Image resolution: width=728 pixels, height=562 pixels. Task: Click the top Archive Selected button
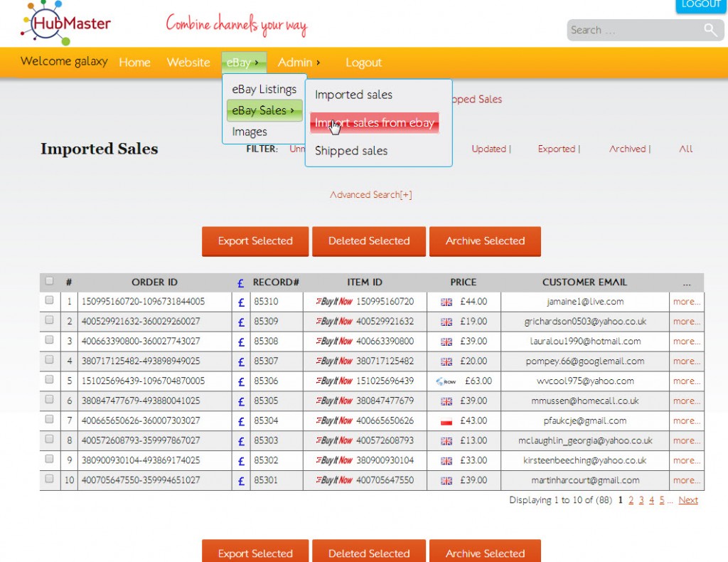coord(485,241)
